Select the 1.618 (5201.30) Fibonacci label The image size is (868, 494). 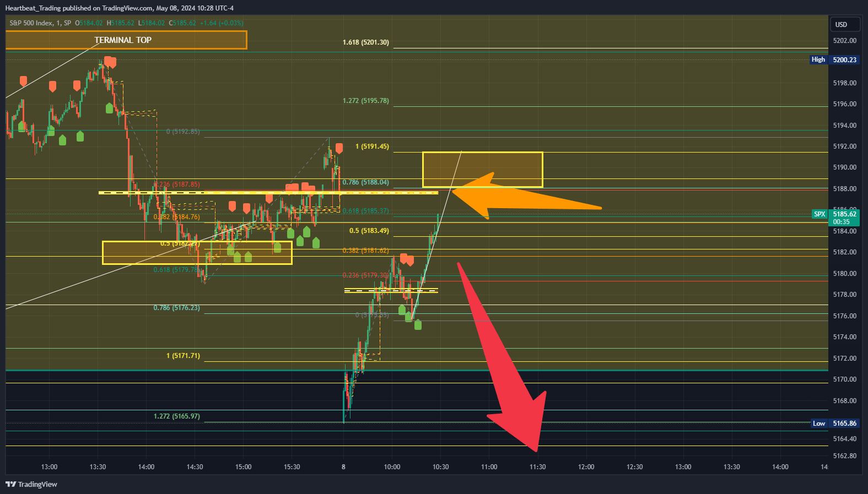(365, 42)
